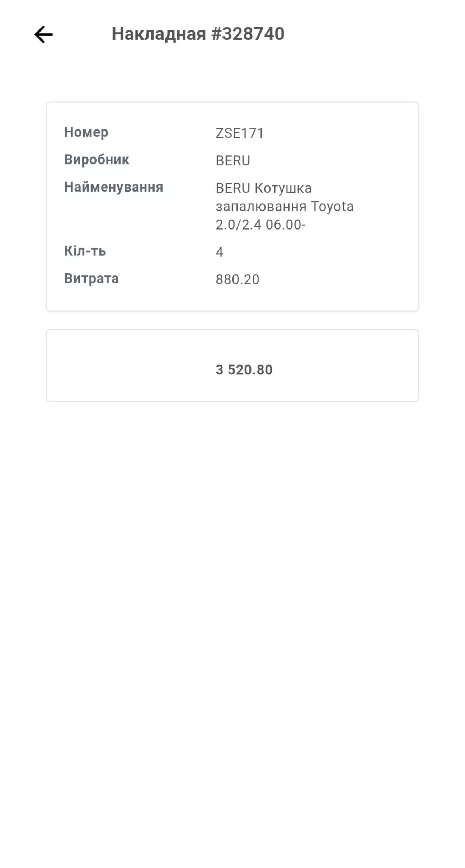This screenshot has height=868, width=465.
Task: Click the cost value 880.20
Action: 238,280
